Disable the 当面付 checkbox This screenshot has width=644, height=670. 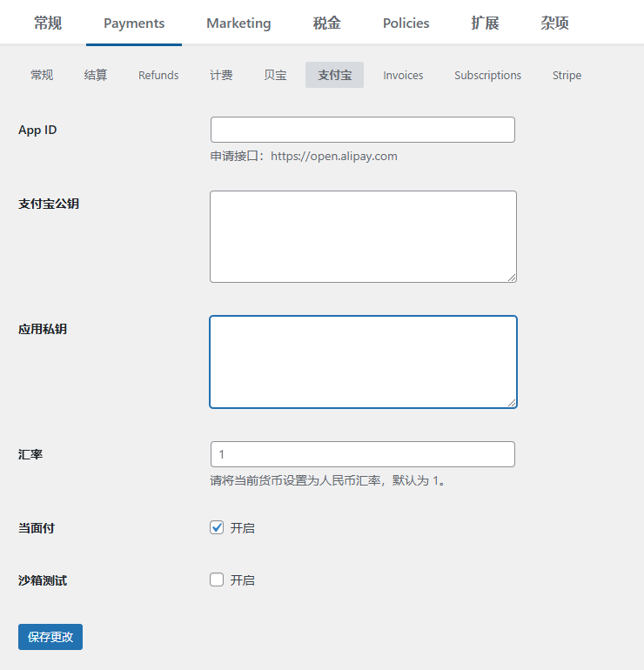[x=217, y=527]
